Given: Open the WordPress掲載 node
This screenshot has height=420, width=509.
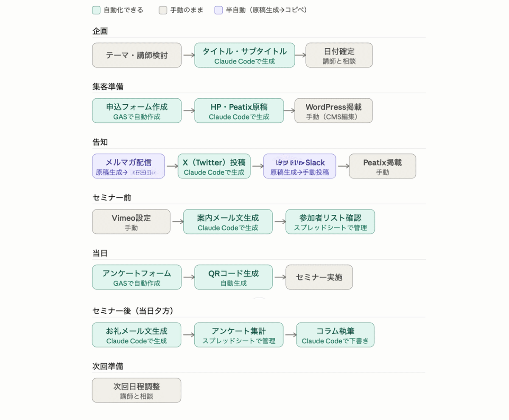Looking at the screenshot, I should 333,111.
